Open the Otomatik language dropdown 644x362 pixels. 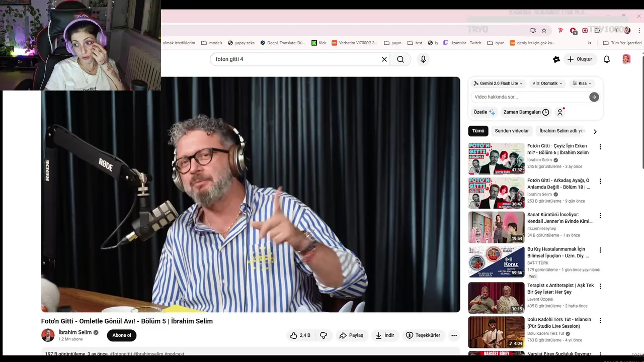(547, 83)
